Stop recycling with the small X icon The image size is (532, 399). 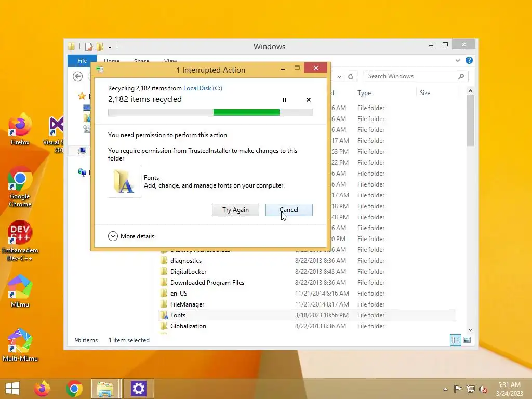coord(309,100)
